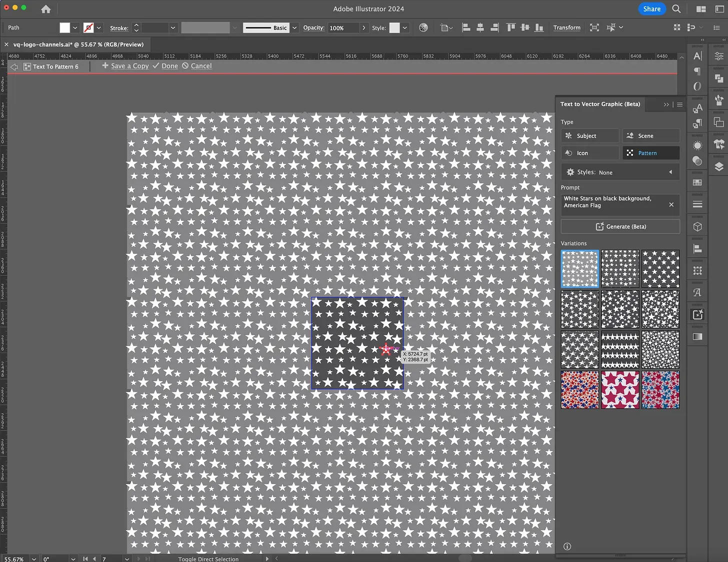Open the 3D and Materials panel icon
728x562 pixels.
pyautogui.click(x=697, y=225)
